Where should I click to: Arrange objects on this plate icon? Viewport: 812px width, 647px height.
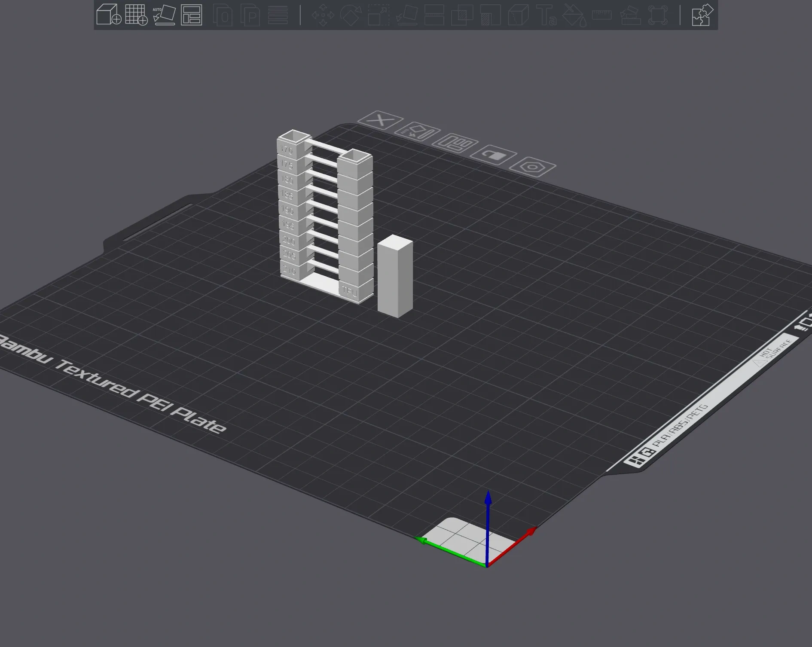(x=455, y=143)
